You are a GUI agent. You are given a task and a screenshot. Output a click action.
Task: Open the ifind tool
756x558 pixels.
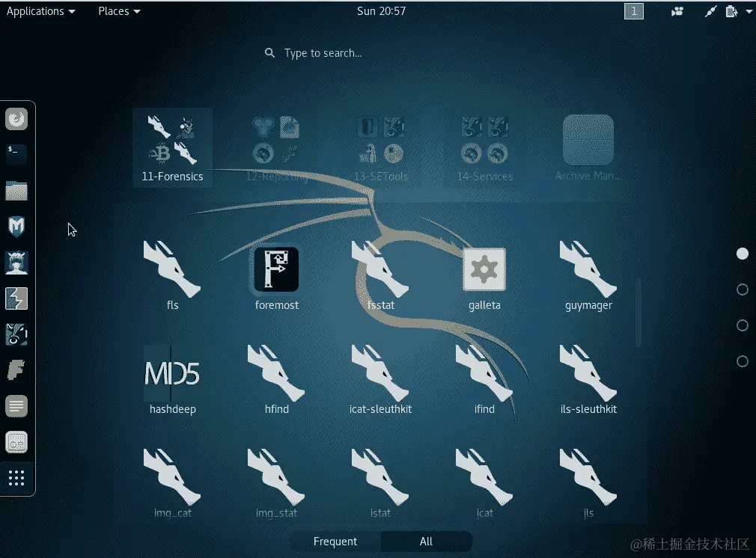point(484,380)
